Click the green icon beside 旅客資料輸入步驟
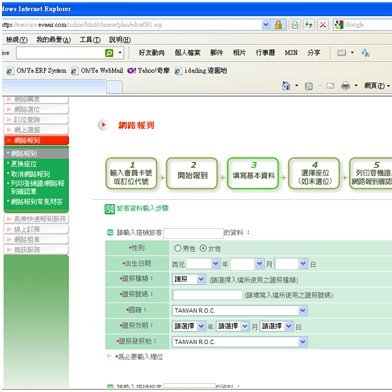Screen dimensions: 392x392 coord(109,209)
